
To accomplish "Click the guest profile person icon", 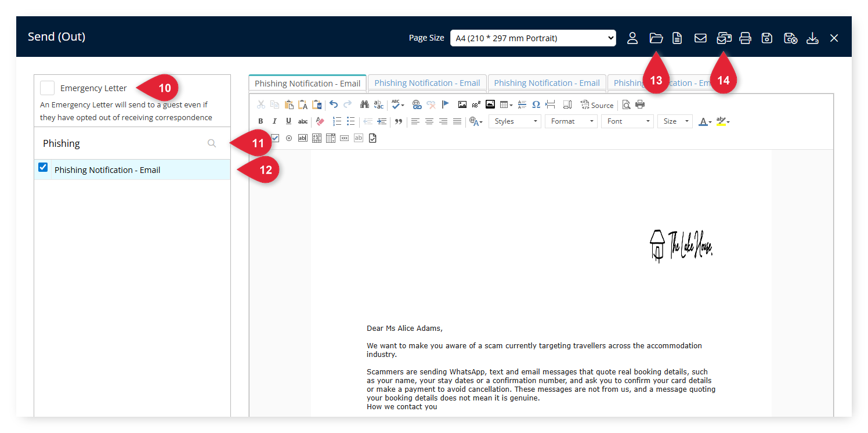I will [632, 38].
